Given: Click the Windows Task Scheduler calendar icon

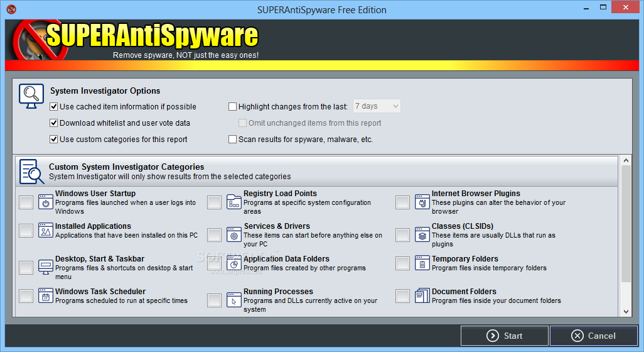Looking at the screenshot, I should click(46, 295).
